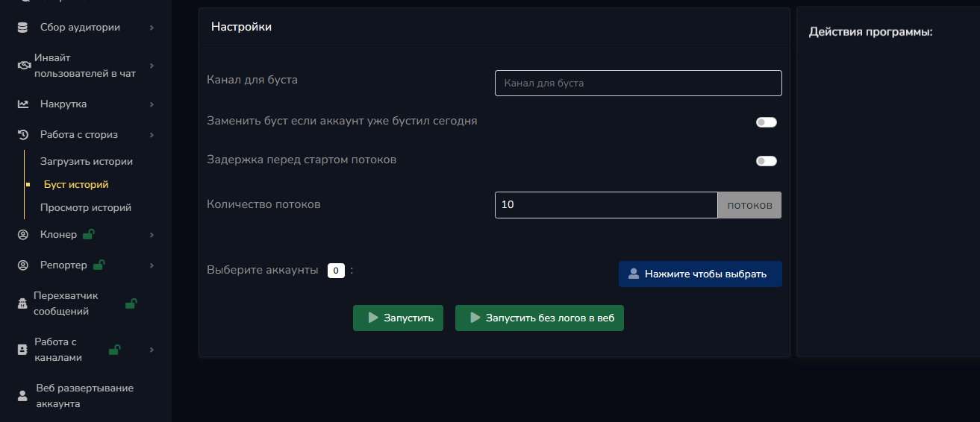Click the database icon beside Сбор аудитории
Viewport: 980px width, 422px height.
point(22,28)
